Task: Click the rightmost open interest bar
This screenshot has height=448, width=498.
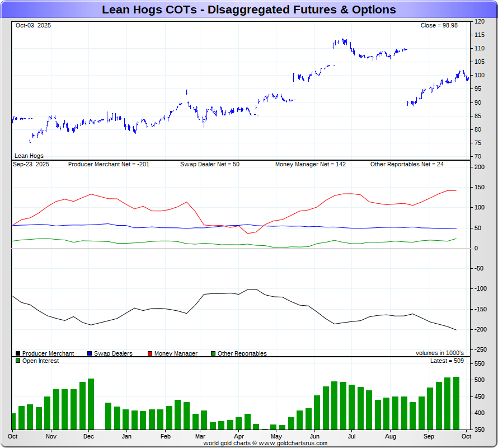Action: tap(456, 403)
